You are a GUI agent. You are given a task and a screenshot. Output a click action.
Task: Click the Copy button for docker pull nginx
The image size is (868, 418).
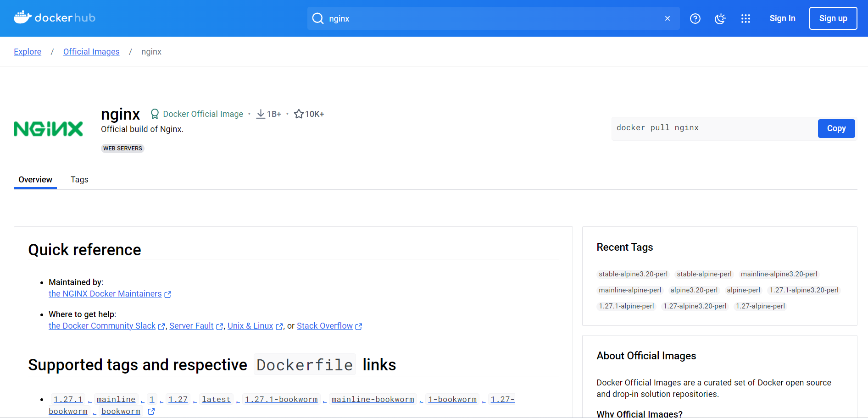click(836, 128)
